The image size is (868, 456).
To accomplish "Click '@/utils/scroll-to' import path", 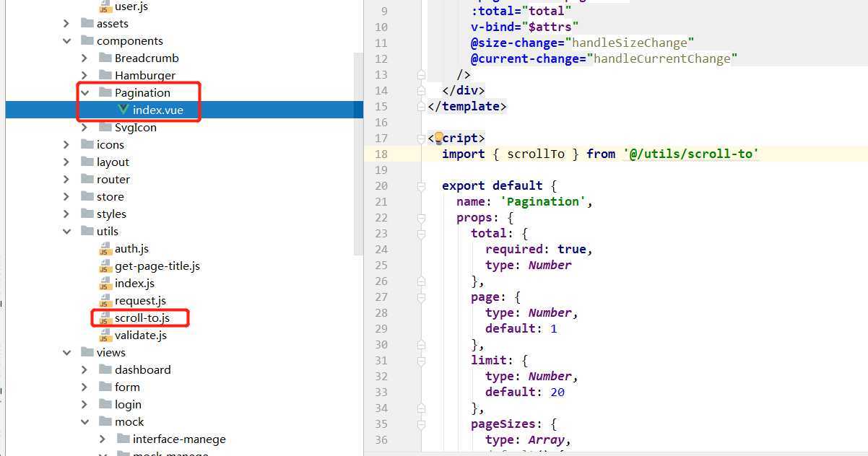I will click(690, 154).
